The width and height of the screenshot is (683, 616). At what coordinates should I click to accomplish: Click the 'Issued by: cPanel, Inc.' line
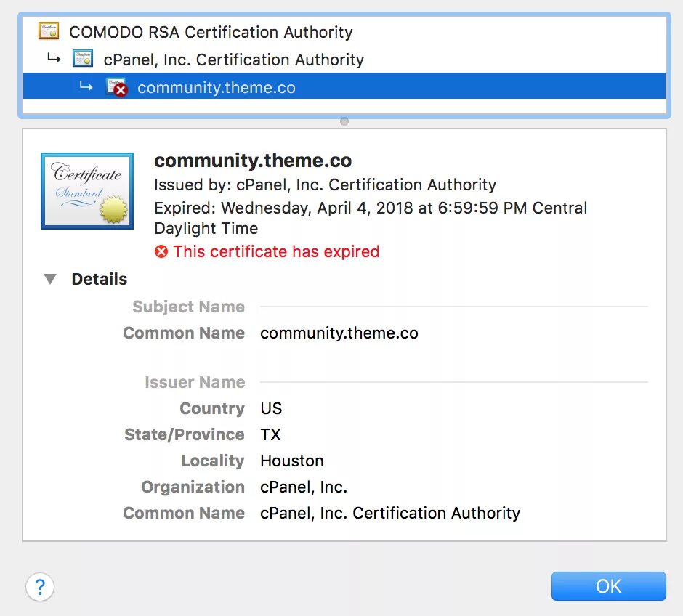tap(325, 185)
